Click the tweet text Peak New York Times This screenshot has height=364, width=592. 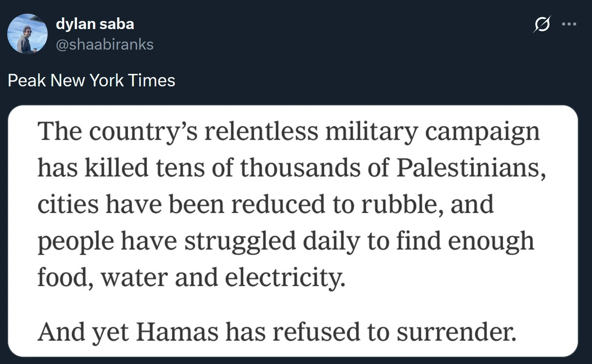[x=92, y=80]
